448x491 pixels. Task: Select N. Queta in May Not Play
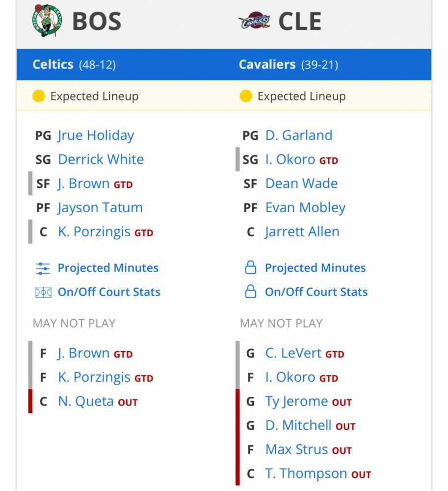[86, 402]
